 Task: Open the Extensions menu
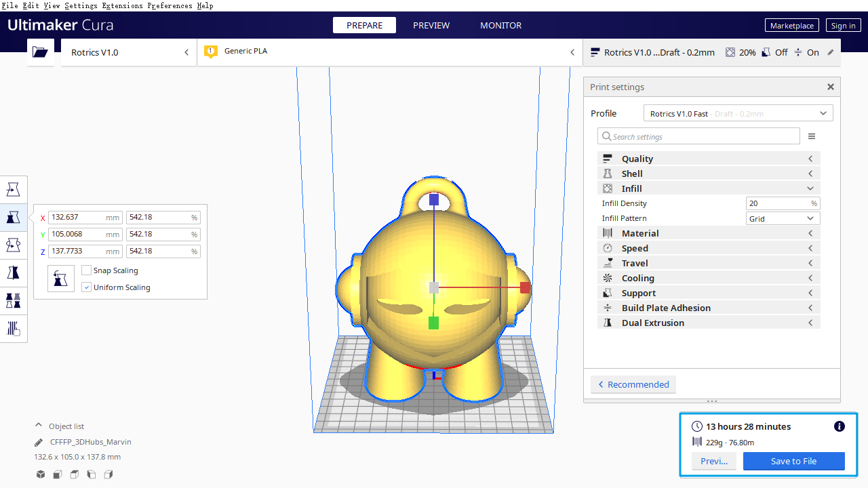click(x=122, y=5)
